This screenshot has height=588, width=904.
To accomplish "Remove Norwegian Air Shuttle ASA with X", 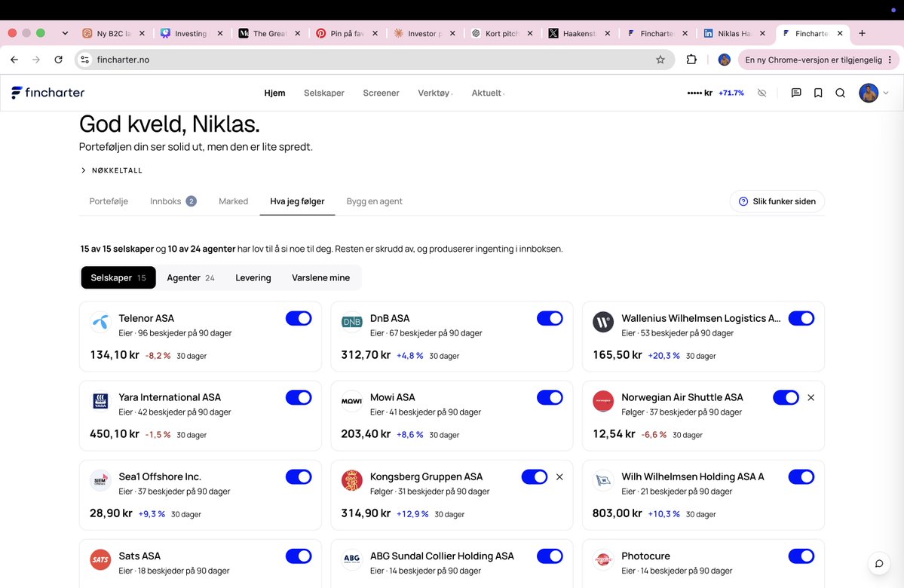I will pos(811,398).
